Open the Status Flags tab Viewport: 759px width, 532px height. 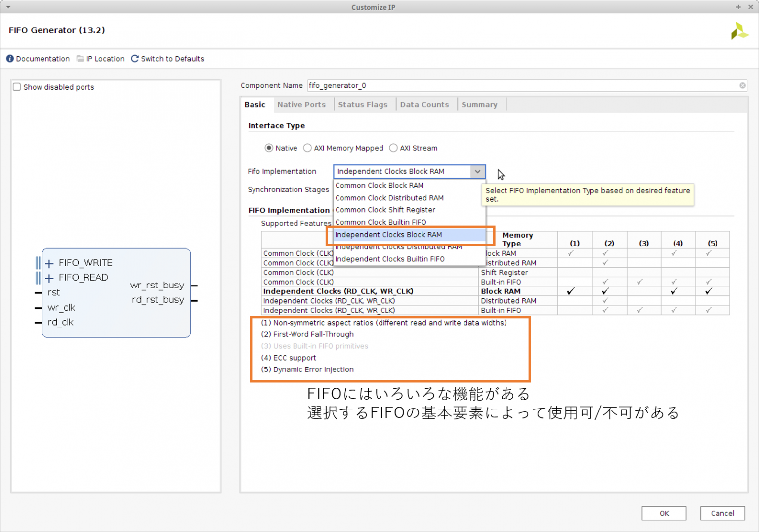tap(362, 105)
